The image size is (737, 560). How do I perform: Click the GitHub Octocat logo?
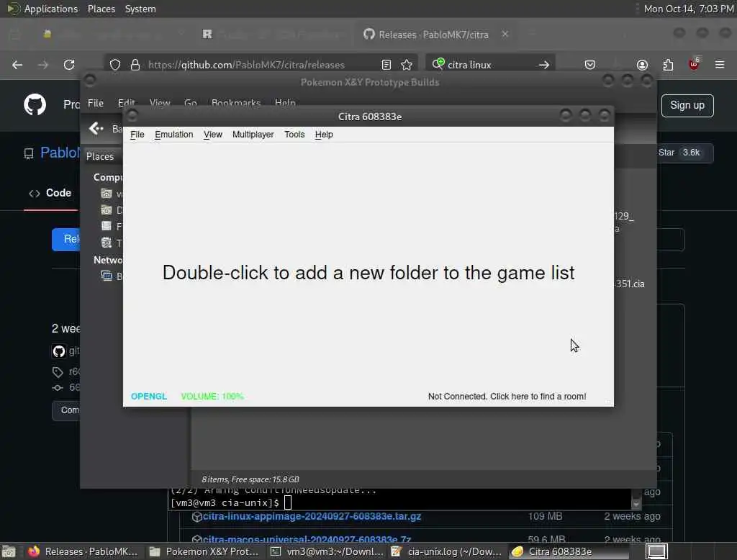point(35,104)
